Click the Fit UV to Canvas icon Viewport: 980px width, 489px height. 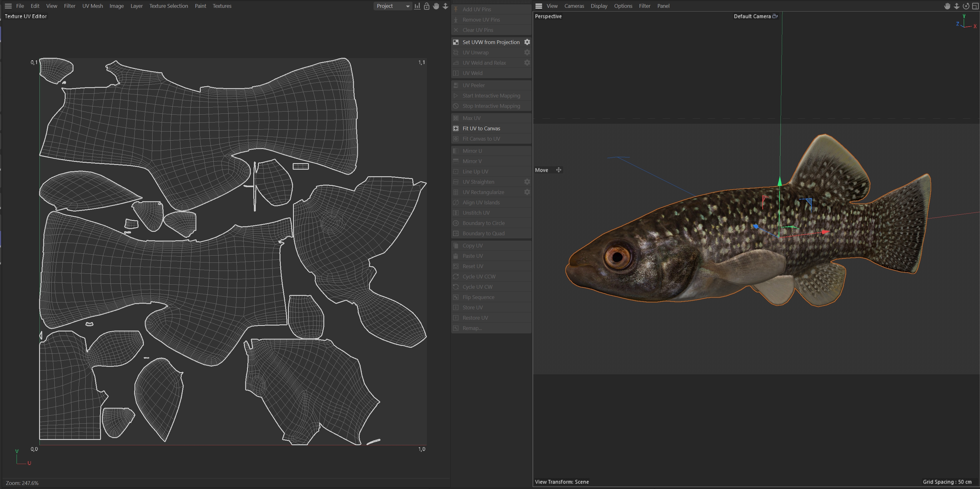point(456,128)
